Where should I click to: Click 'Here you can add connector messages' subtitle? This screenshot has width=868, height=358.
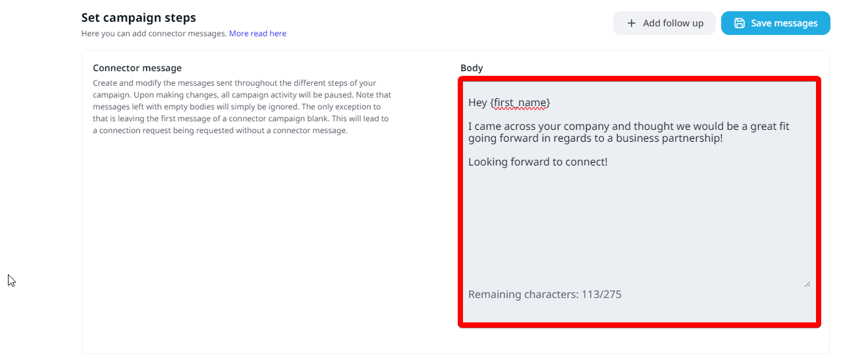(x=154, y=34)
